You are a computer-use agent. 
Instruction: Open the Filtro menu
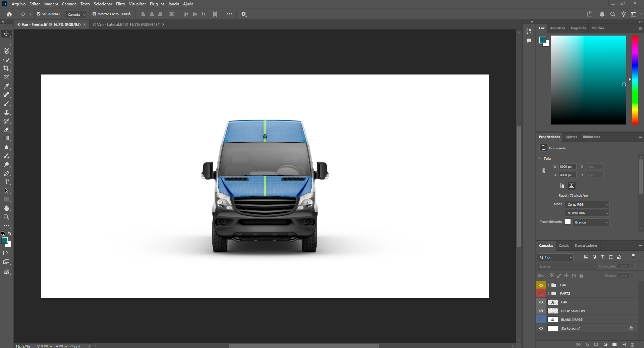point(120,4)
